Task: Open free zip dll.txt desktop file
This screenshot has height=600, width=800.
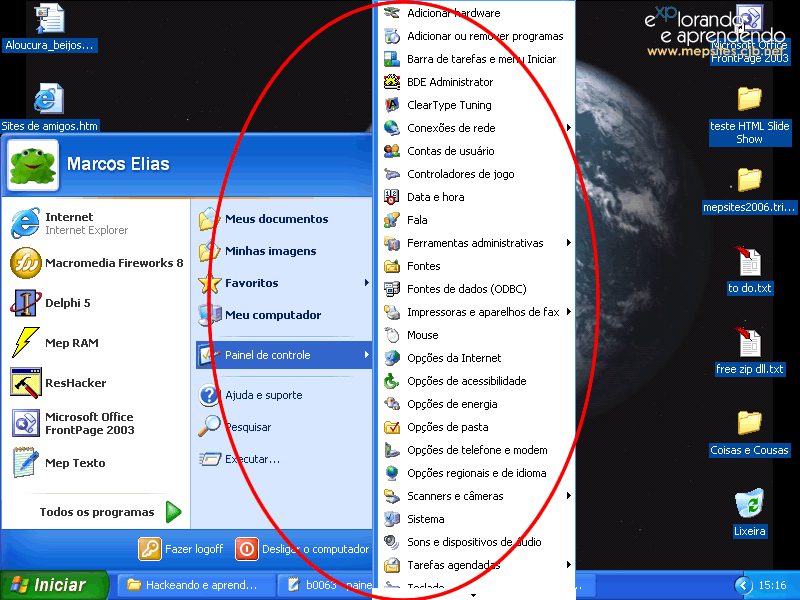Action: tap(749, 352)
